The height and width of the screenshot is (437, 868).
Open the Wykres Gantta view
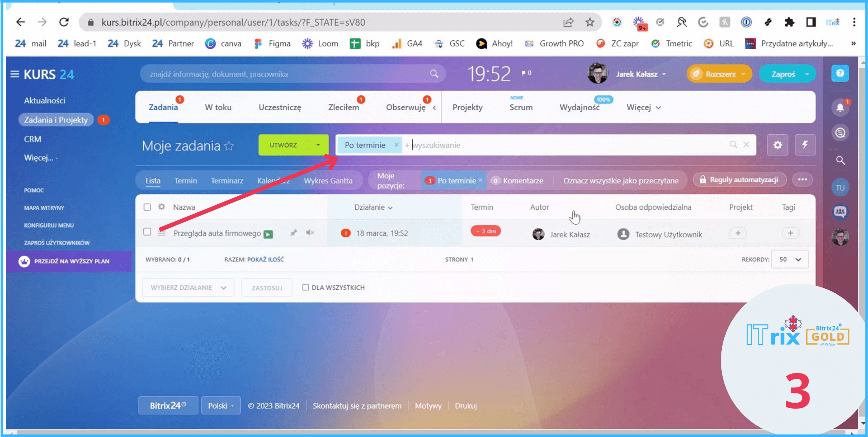point(328,181)
